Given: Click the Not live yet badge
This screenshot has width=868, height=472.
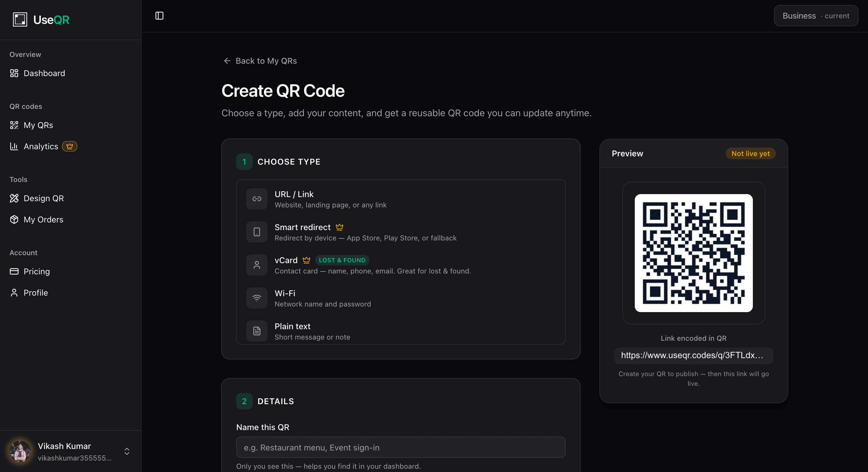Looking at the screenshot, I should [x=750, y=153].
